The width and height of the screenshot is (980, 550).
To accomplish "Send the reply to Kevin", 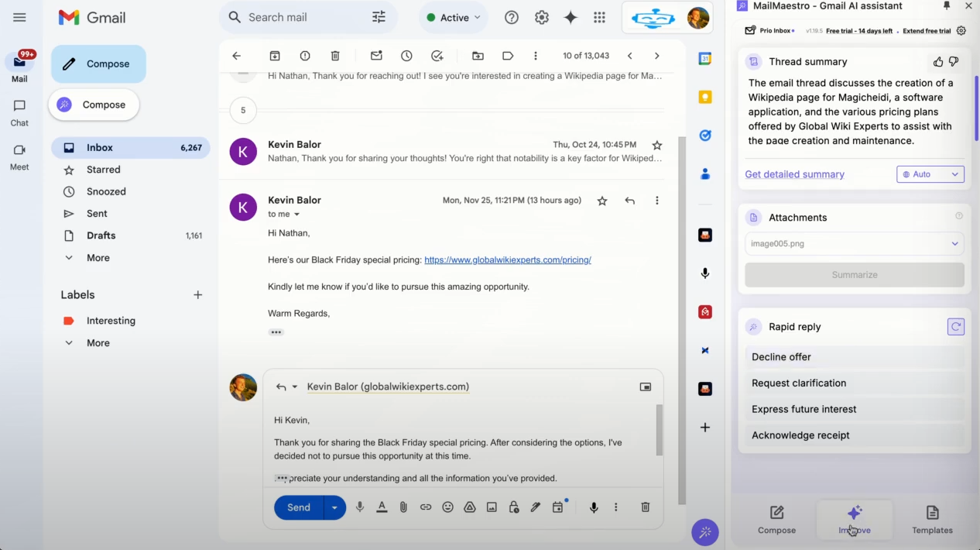I will (299, 507).
